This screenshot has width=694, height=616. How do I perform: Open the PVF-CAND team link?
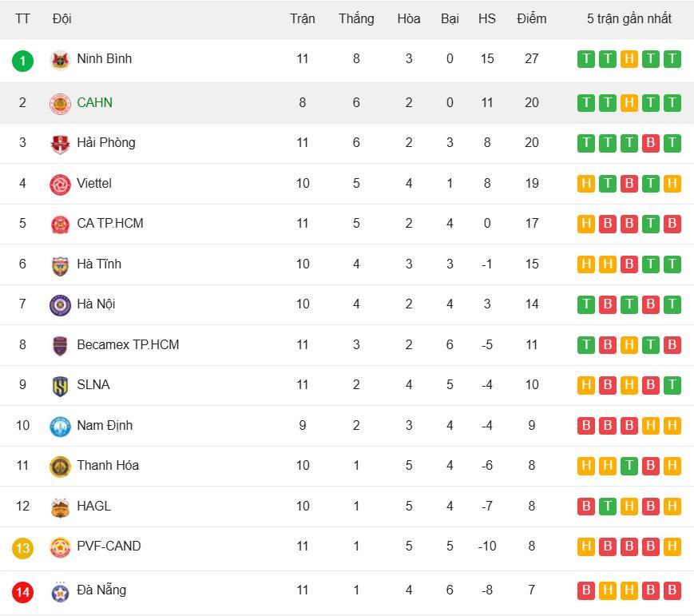pos(109,546)
